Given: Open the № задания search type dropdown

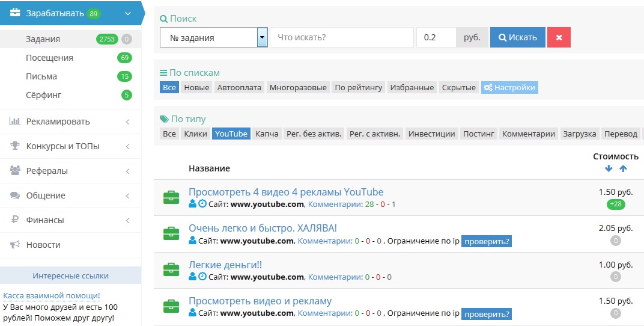Looking at the screenshot, I should pyautogui.click(x=214, y=37).
